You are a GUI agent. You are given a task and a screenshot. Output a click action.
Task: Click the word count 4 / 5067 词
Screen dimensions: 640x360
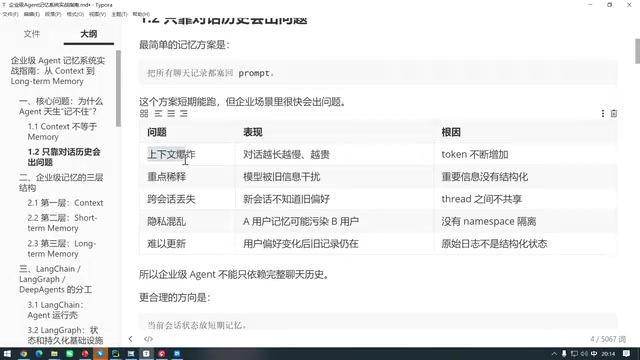point(608,339)
